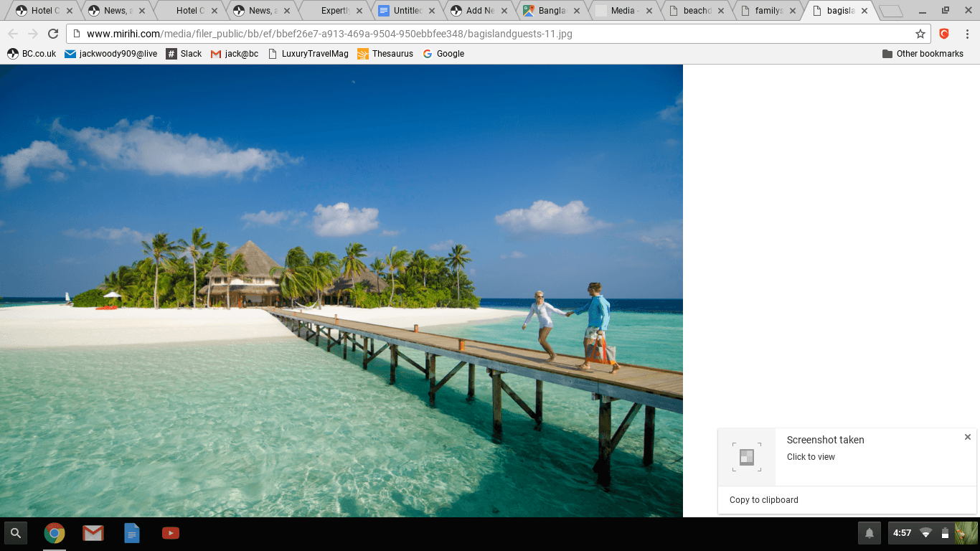Expand the Other bookmarks folder
This screenshot has height=551, width=980.
(923, 53)
